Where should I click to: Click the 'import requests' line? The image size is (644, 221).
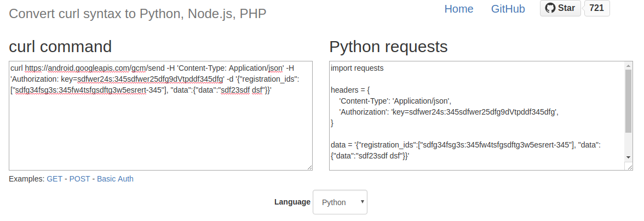pyautogui.click(x=357, y=69)
